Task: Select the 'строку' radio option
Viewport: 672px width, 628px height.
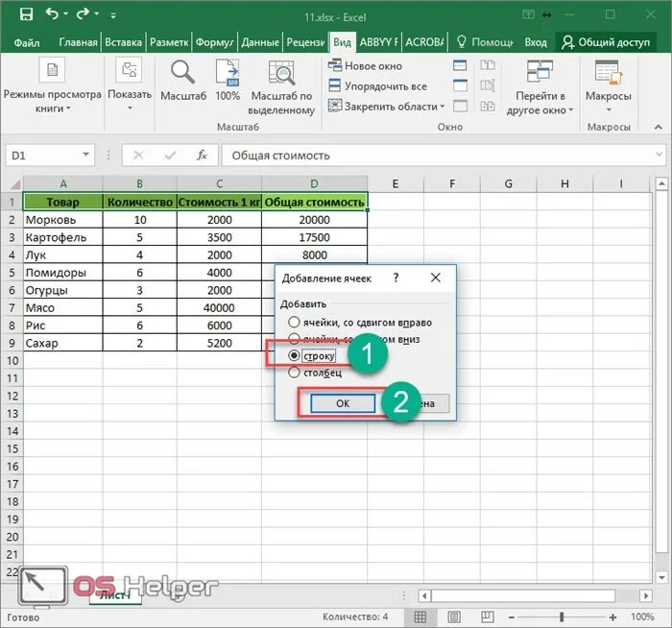Action: (x=294, y=355)
